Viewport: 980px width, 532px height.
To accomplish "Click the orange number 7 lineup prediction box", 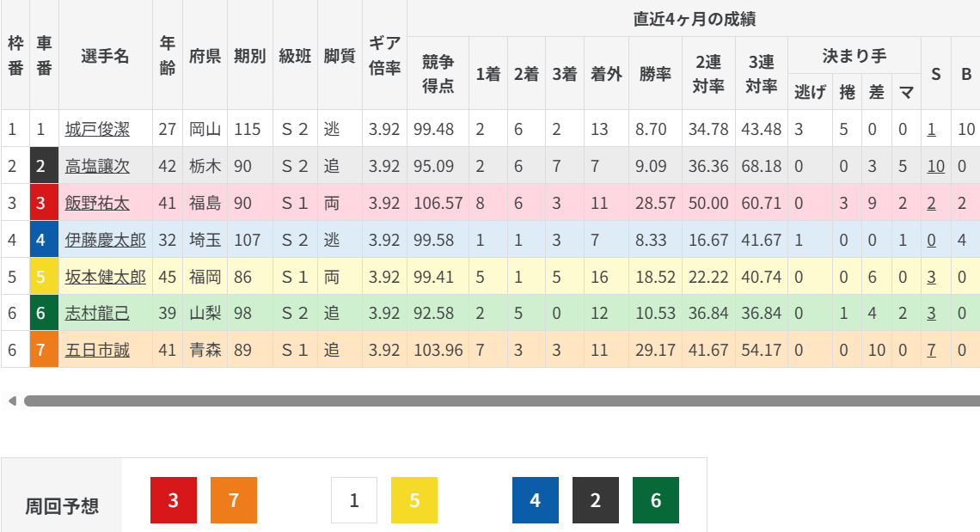I will (x=234, y=500).
